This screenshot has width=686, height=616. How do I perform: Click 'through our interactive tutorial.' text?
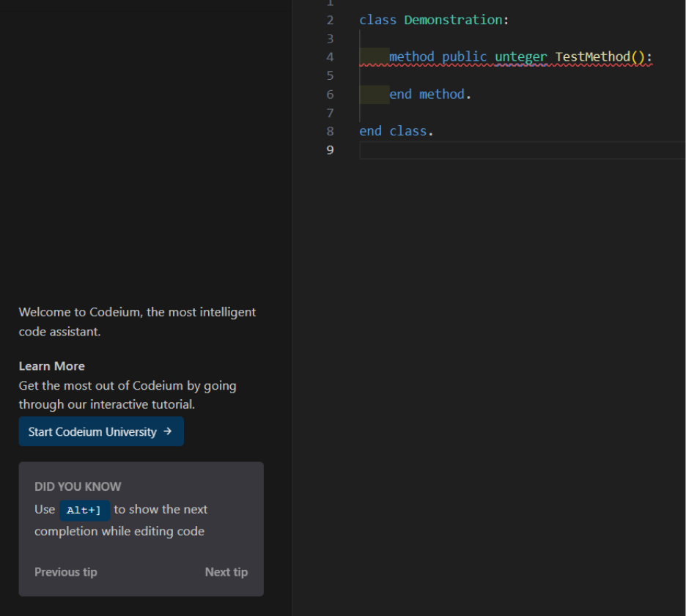click(107, 404)
